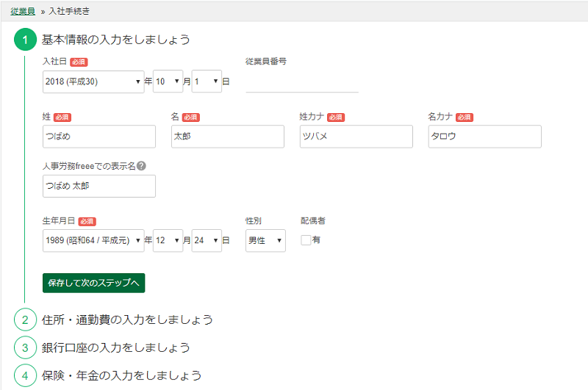588x390 pixels.
Task: Expand 保険・年金の入力をしましょう step
Action: tap(121, 375)
